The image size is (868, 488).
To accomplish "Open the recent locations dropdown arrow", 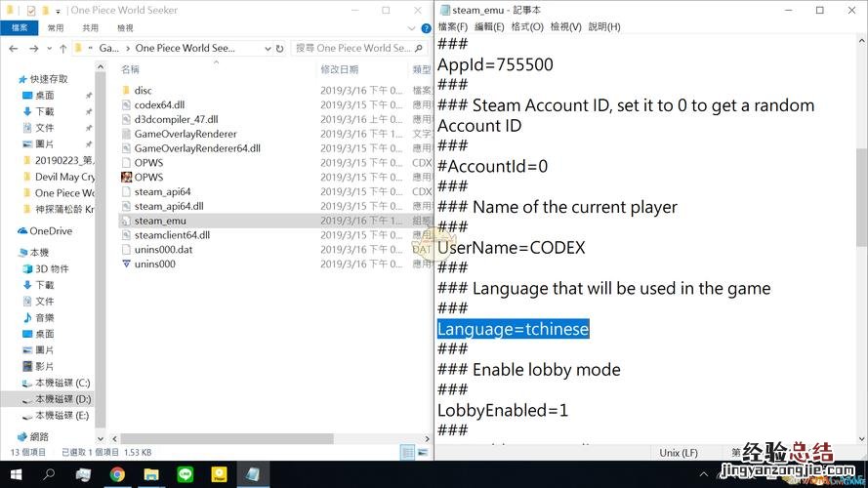I will 48,48.
